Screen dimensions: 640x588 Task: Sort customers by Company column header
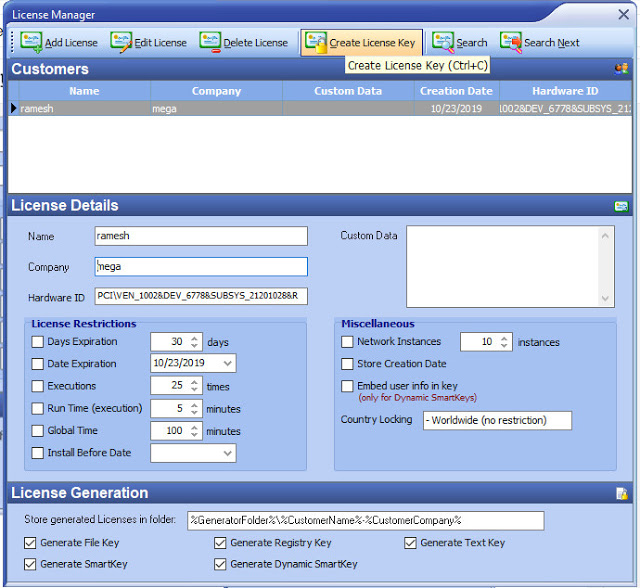pos(216,91)
